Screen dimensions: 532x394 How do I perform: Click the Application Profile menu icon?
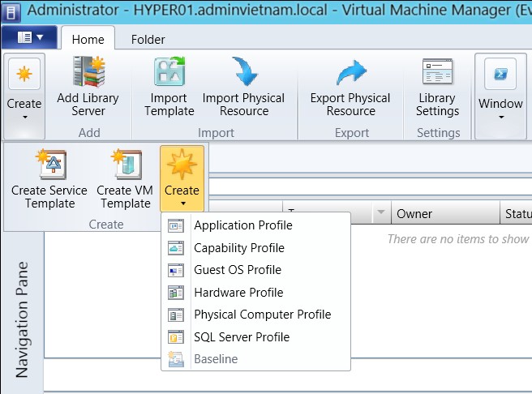(176, 226)
